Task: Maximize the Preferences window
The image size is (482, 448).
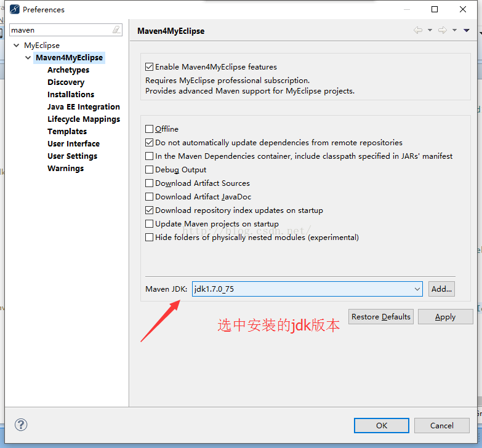Action: pyautogui.click(x=435, y=9)
